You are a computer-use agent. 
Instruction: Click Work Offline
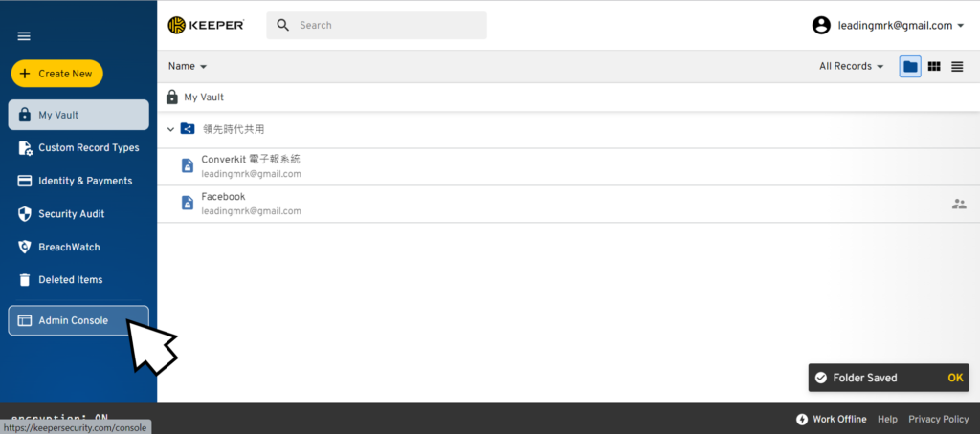point(839,419)
